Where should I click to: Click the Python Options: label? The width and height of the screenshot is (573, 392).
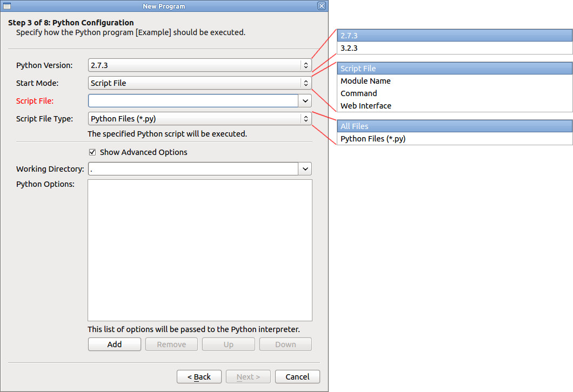pos(45,184)
